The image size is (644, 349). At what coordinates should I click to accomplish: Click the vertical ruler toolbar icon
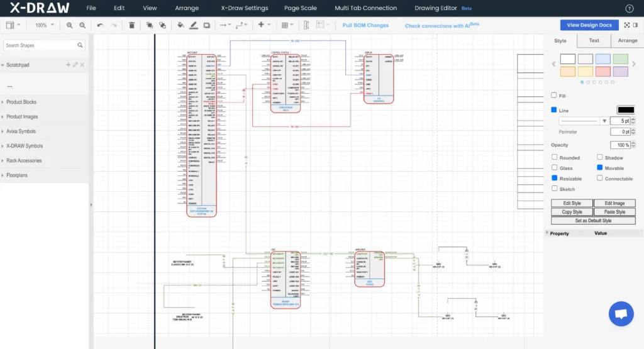(306, 25)
